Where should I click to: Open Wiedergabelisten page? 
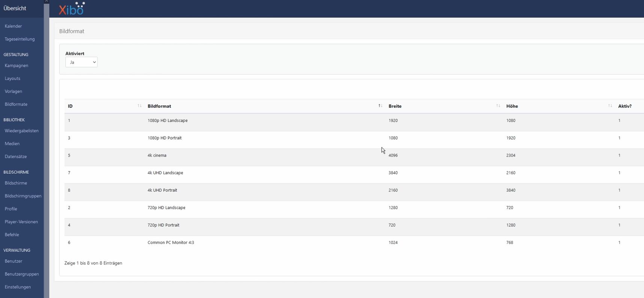pyautogui.click(x=21, y=131)
